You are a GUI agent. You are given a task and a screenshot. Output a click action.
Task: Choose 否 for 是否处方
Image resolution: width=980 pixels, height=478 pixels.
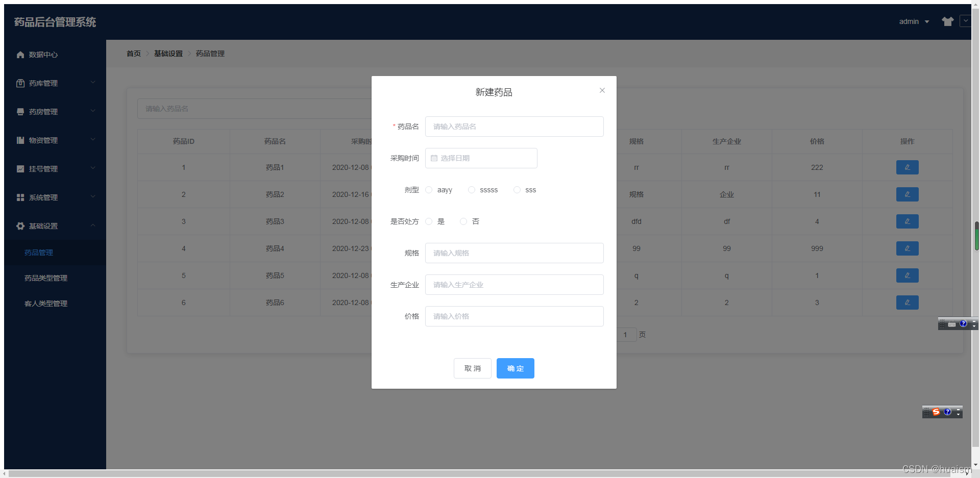(x=470, y=221)
